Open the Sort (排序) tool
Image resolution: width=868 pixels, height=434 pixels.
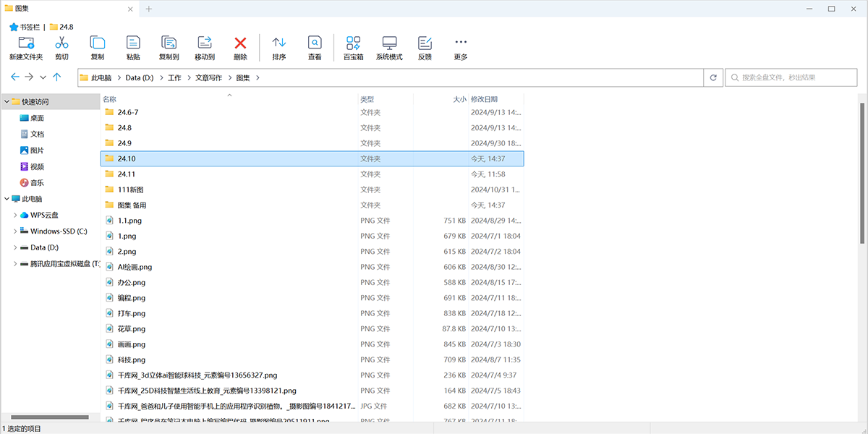(278, 43)
